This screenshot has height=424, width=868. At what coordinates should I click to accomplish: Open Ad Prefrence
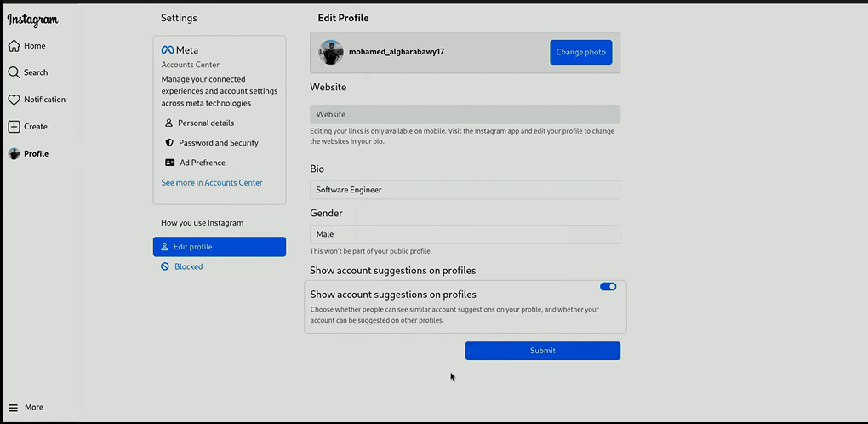pos(196,163)
